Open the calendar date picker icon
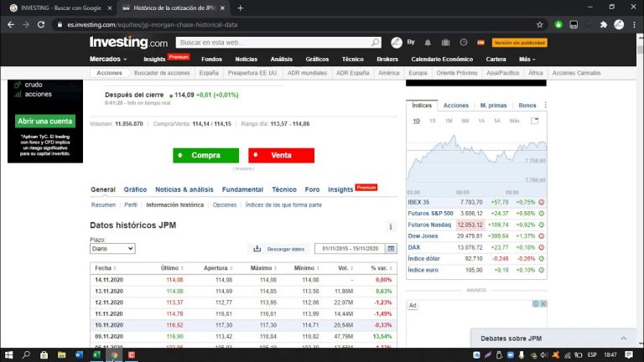The image size is (644, 362). [391, 249]
